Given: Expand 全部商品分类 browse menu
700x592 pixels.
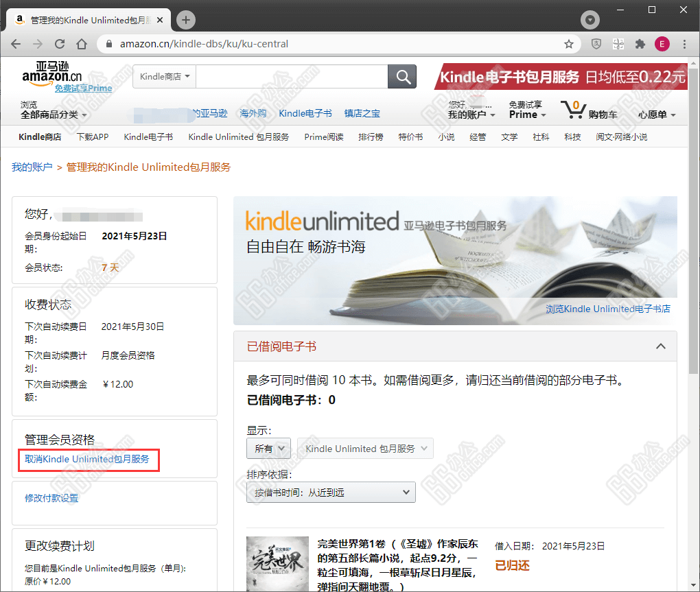Looking at the screenshot, I should 53,115.
